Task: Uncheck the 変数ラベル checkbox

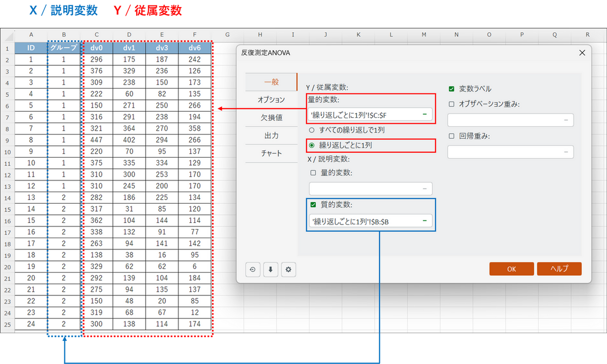Action: (451, 89)
